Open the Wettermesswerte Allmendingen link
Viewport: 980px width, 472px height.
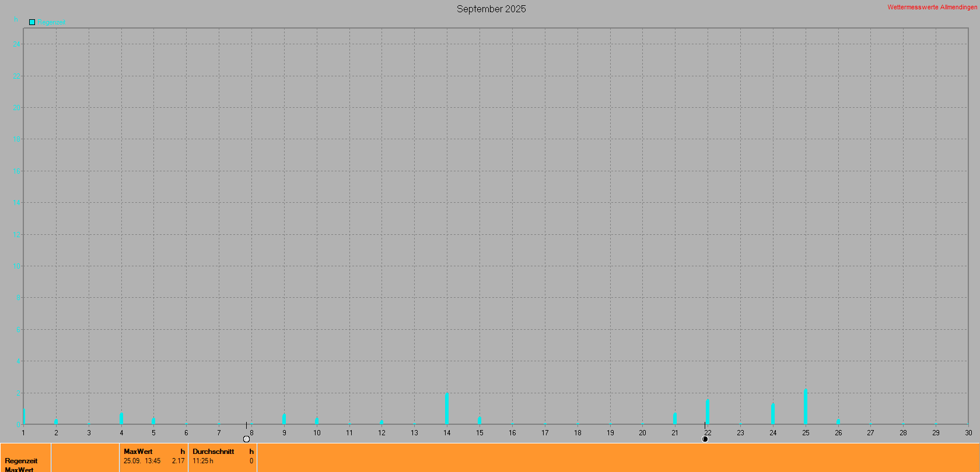(x=932, y=7)
